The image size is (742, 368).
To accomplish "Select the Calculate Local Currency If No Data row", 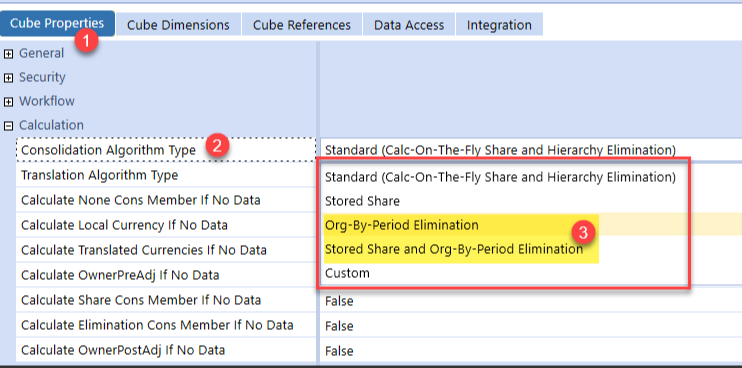I will point(166,225).
